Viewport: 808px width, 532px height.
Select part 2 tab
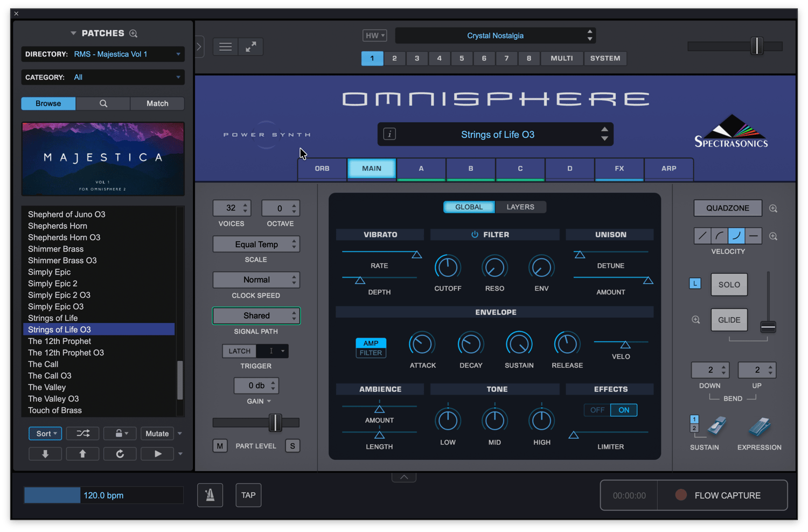395,58
